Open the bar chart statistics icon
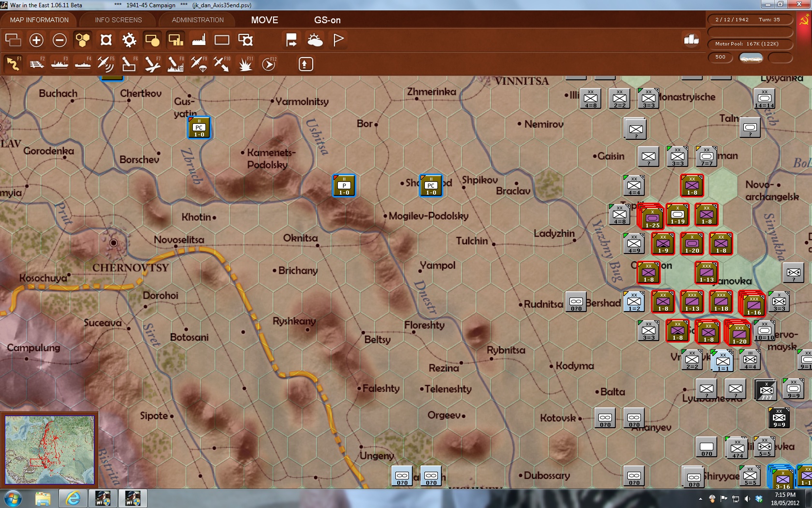This screenshot has height=508, width=812. point(691,40)
